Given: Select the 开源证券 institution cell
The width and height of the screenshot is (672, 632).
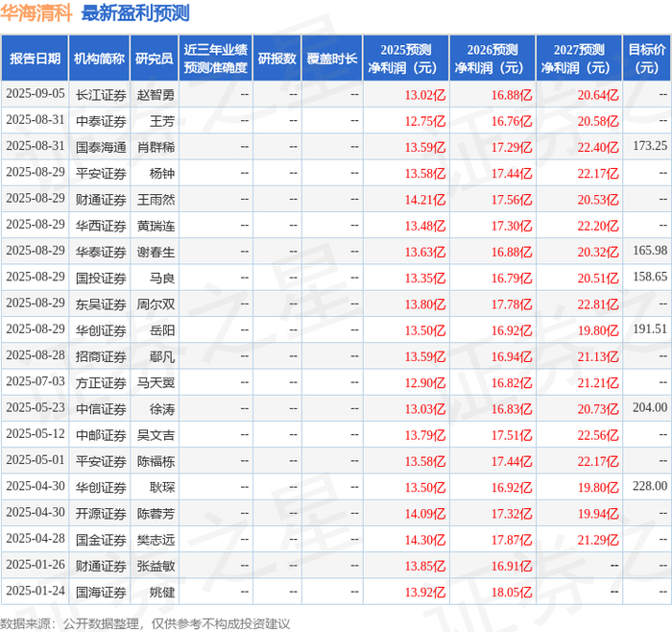Looking at the screenshot, I should tap(101, 513).
